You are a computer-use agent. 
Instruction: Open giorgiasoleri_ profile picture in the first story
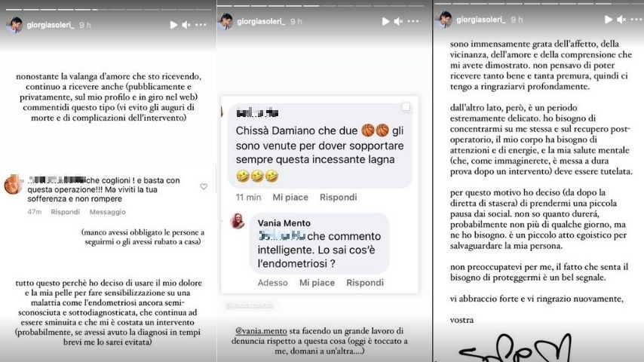tap(14, 25)
